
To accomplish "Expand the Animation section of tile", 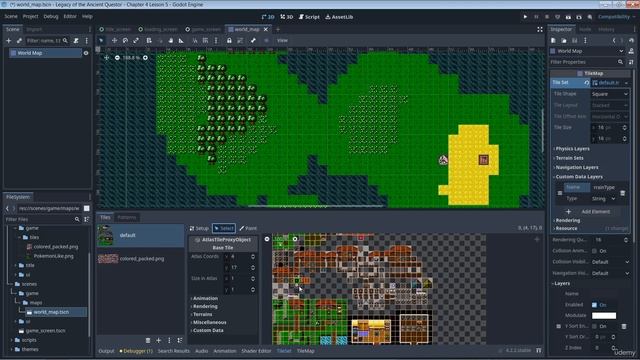I will pos(204,298).
